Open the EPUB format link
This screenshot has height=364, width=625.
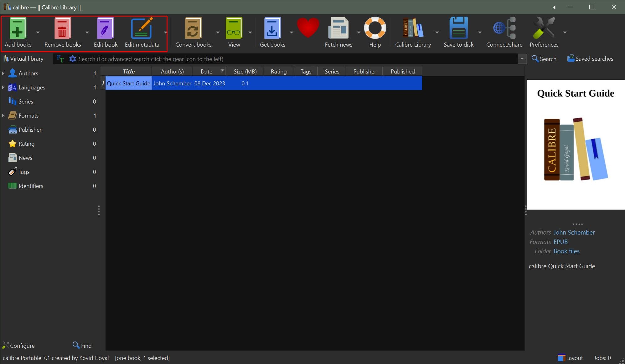560,242
